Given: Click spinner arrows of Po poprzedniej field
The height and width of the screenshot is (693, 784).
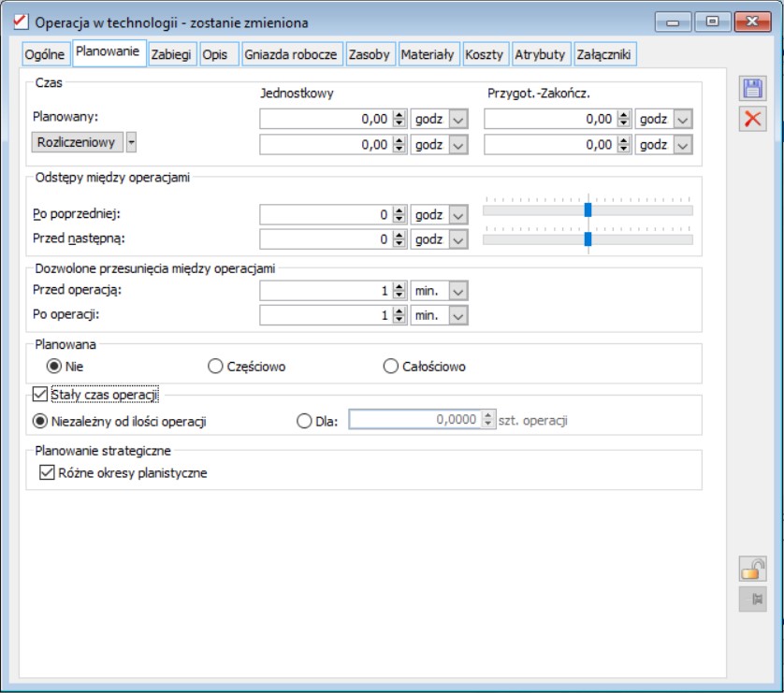Looking at the screenshot, I should click(x=399, y=215).
